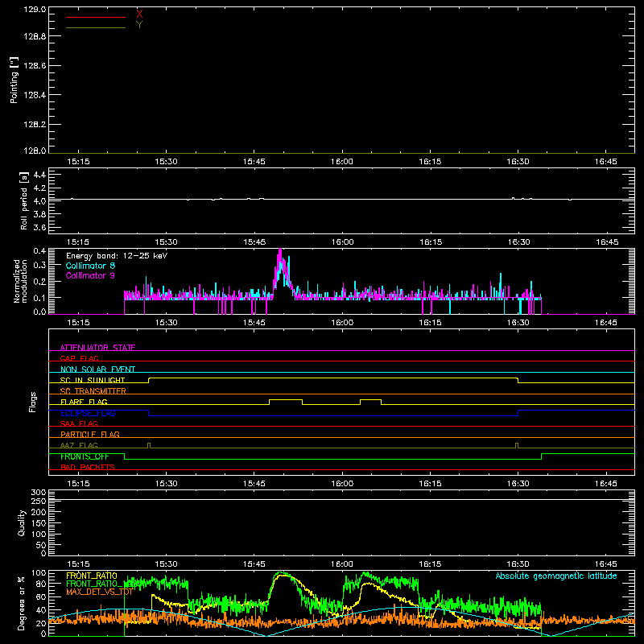Click the red X legend line swatch
The width and height of the screenshot is (644, 644).
96,17
